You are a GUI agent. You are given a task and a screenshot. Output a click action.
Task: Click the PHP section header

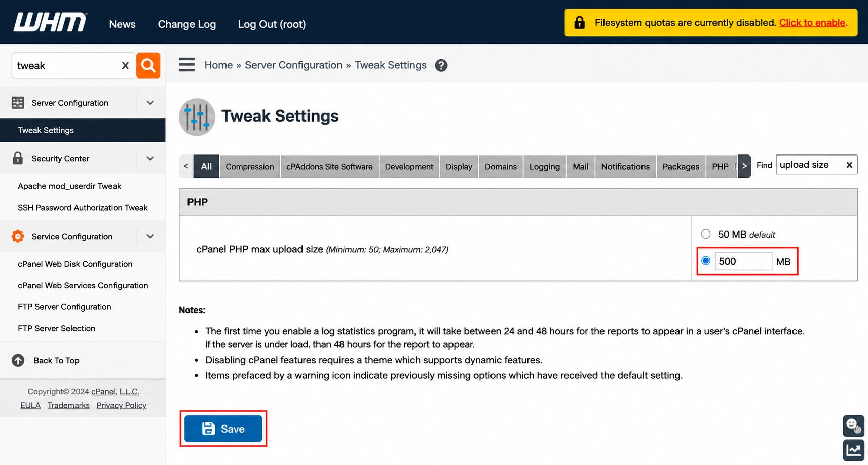(518, 202)
